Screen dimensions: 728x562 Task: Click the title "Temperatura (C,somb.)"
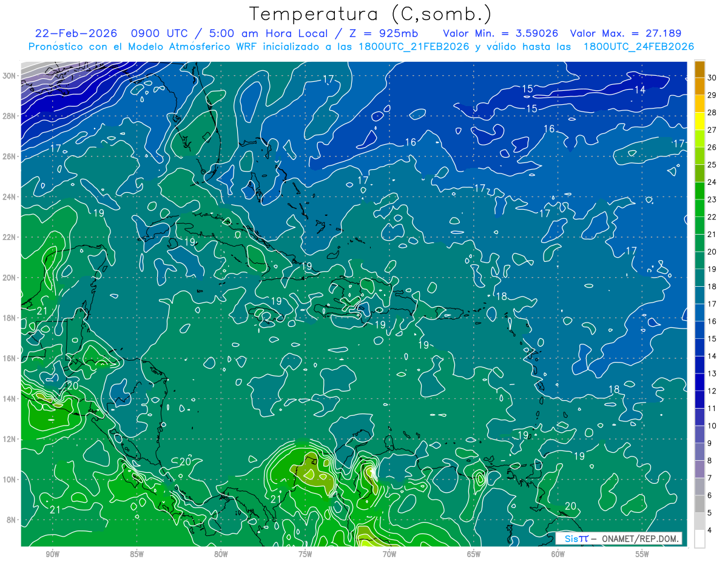370,14
